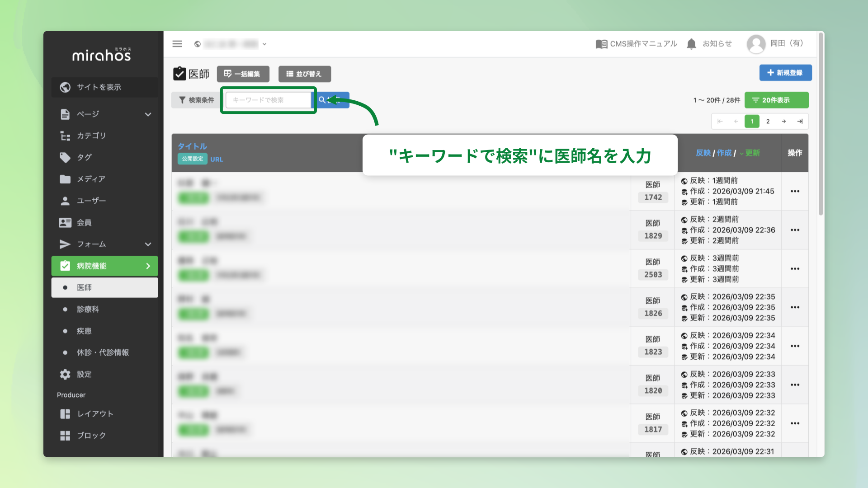Sort by 更新 date
The image size is (868, 488).
point(750,153)
